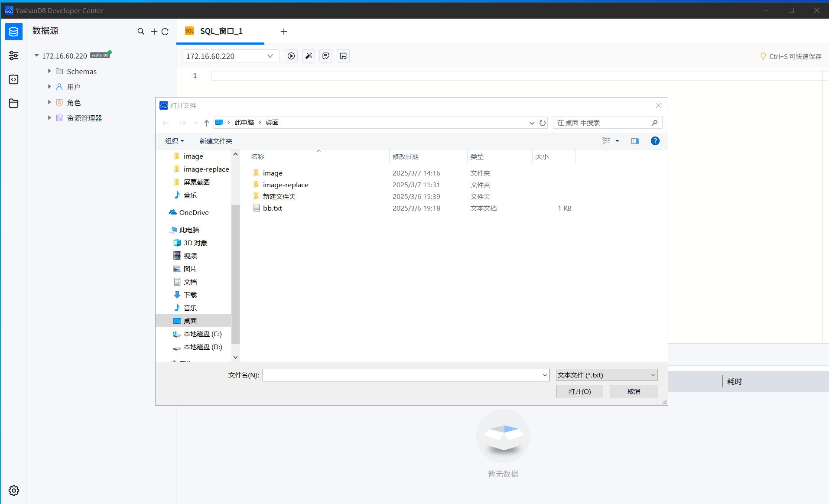The height and width of the screenshot is (504, 829).
Task: Click the run SQL play icon
Action: pos(291,56)
